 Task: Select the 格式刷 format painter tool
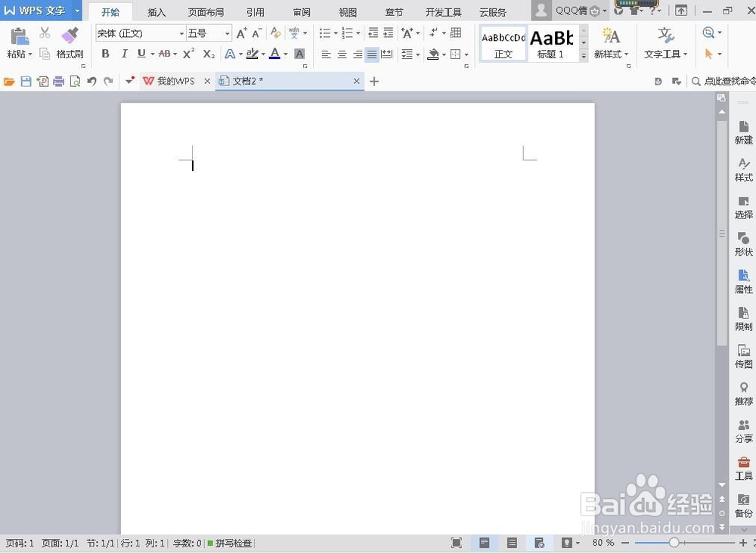click(69, 43)
